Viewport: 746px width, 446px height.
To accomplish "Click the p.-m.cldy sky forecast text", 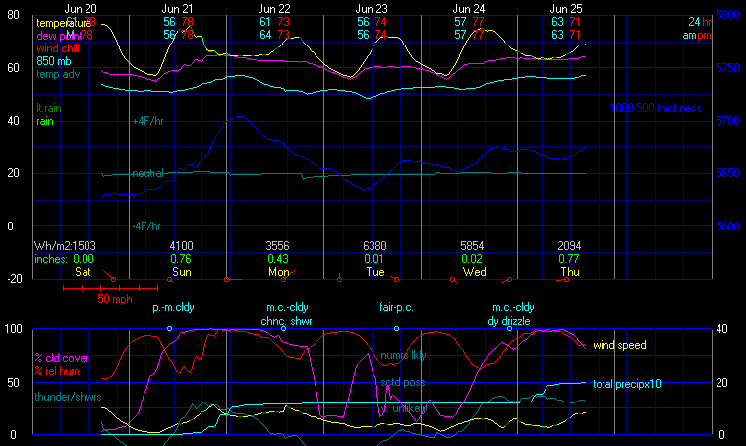I will point(173,307).
